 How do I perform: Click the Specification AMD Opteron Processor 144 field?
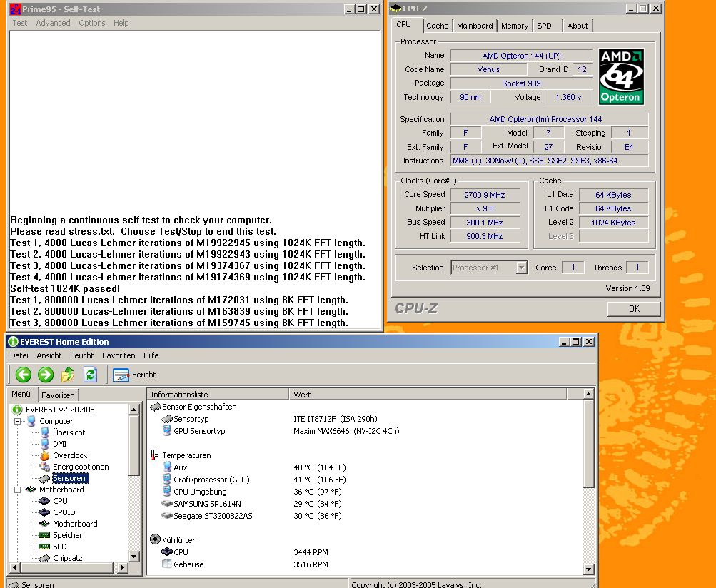(550, 119)
